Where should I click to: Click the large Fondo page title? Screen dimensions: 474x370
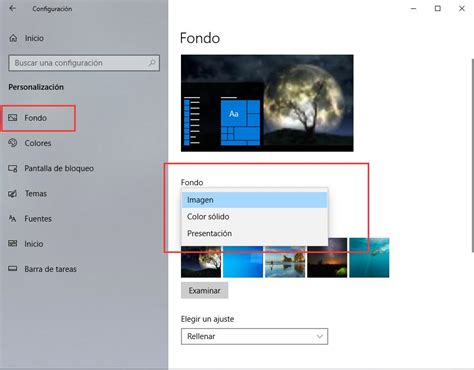pyautogui.click(x=200, y=38)
